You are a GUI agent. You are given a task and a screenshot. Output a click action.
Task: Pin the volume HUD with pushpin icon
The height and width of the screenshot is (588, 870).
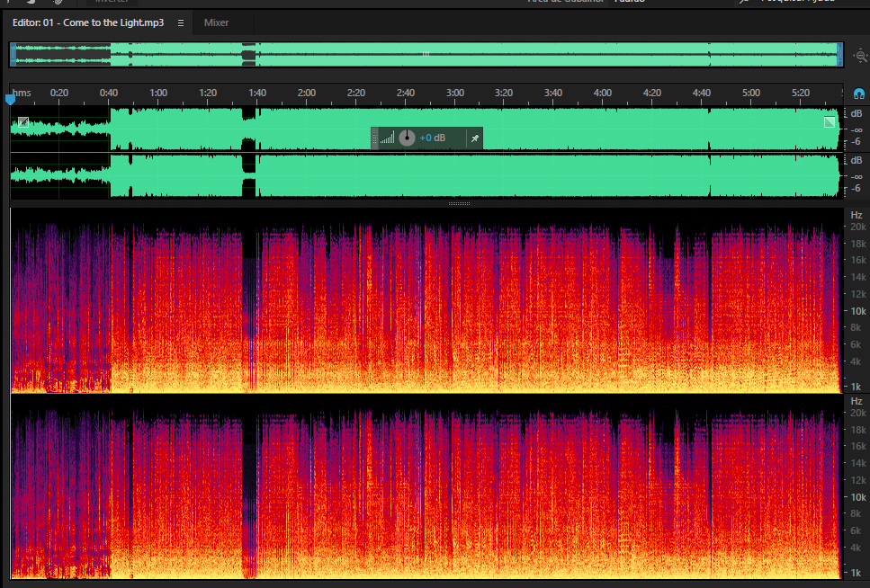pos(475,138)
